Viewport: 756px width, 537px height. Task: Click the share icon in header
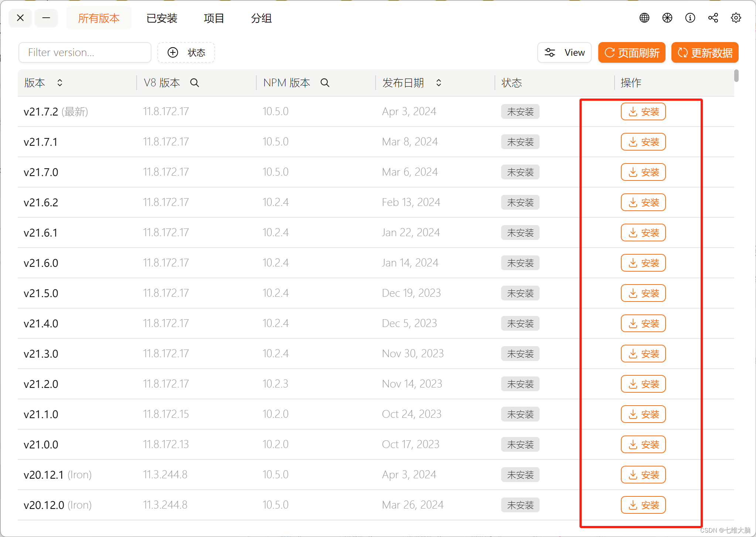click(713, 18)
